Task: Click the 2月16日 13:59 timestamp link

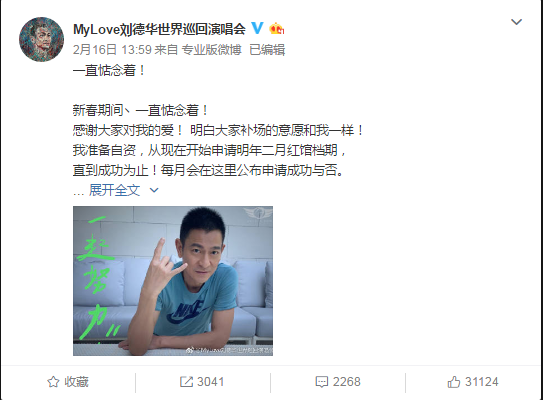Action: point(112,50)
